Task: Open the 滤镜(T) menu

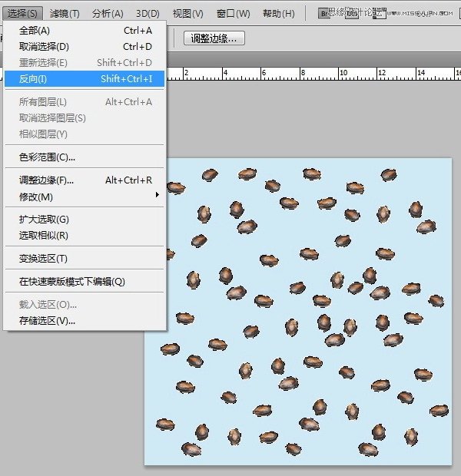Action: pos(65,14)
